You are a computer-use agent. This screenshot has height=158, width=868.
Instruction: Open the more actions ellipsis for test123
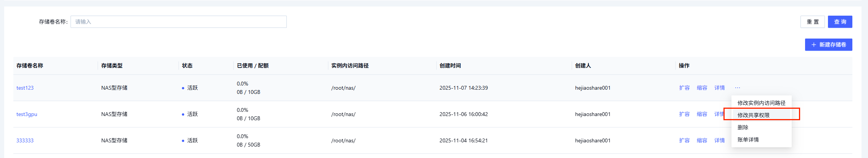[738, 88]
